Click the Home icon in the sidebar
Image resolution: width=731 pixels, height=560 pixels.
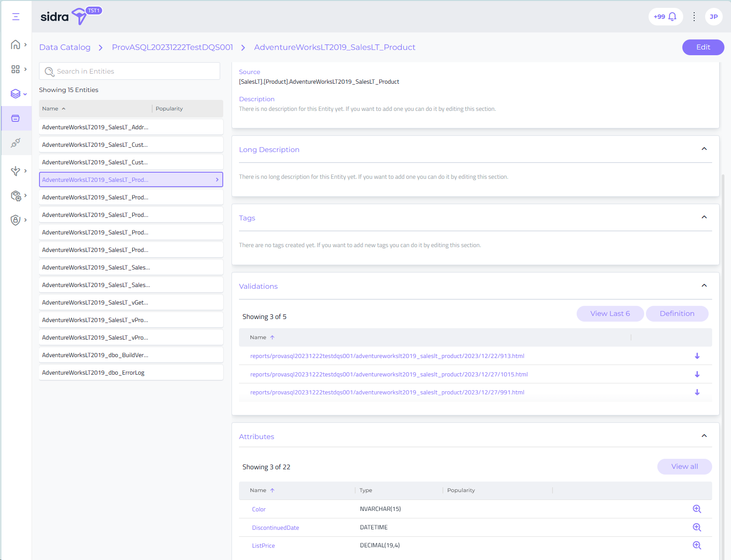15,45
